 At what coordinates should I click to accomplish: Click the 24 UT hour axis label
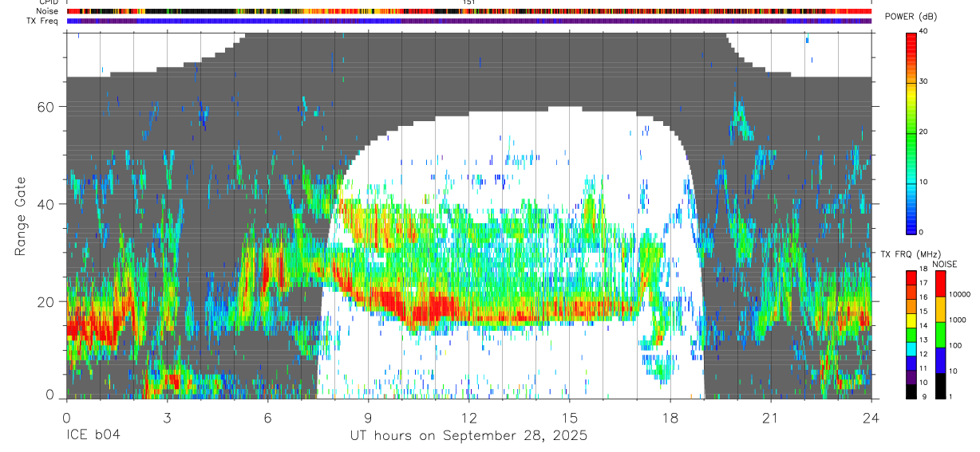click(871, 417)
